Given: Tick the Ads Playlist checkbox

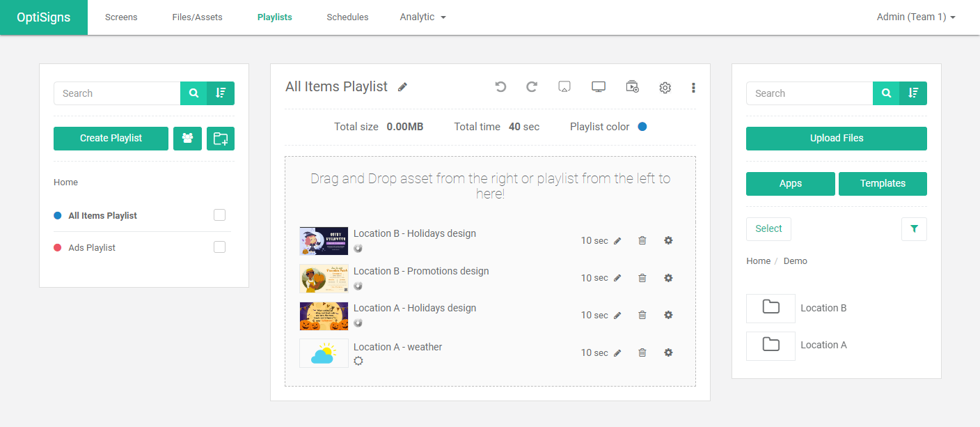Looking at the screenshot, I should (220, 247).
